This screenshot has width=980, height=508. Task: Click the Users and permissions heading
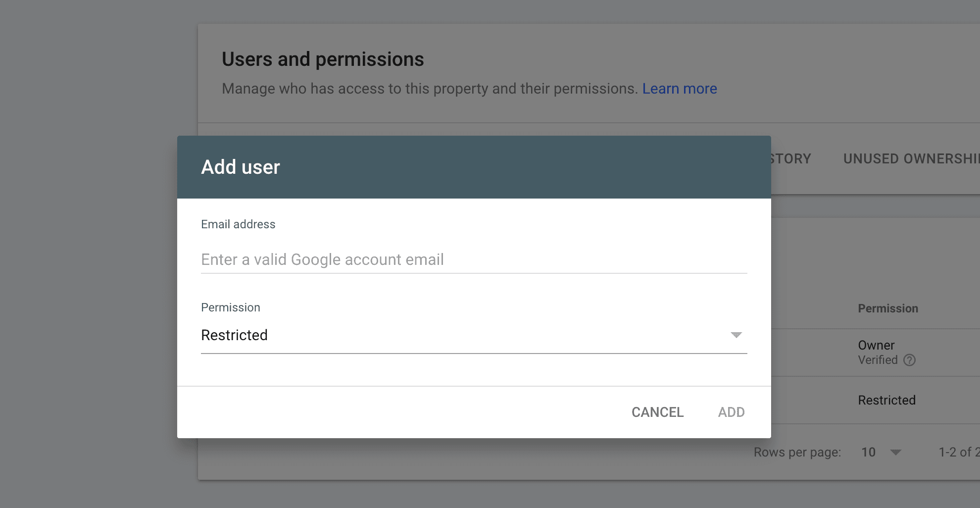pyautogui.click(x=323, y=59)
